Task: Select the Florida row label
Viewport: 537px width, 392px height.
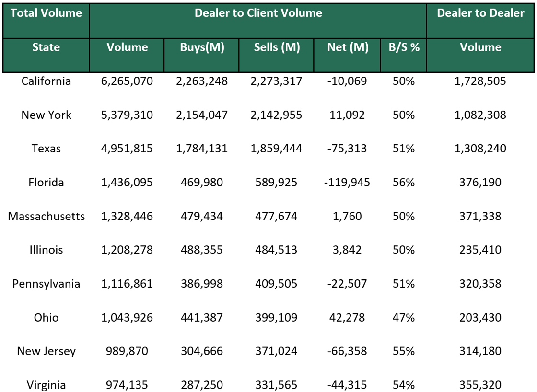Action: [x=46, y=183]
